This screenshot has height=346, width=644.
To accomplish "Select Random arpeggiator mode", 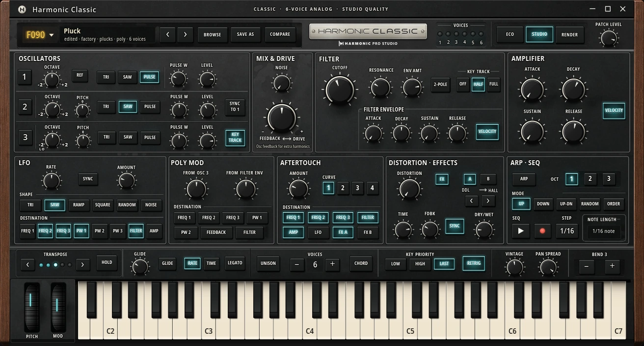I will pos(590,204).
